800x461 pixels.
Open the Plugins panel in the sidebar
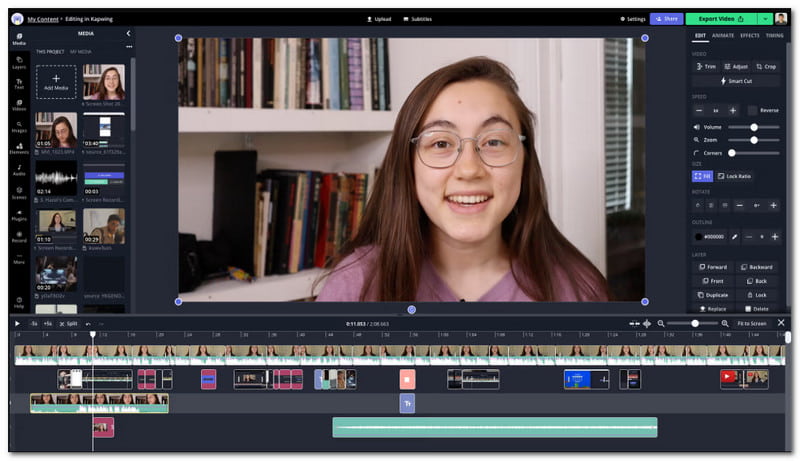point(19,215)
